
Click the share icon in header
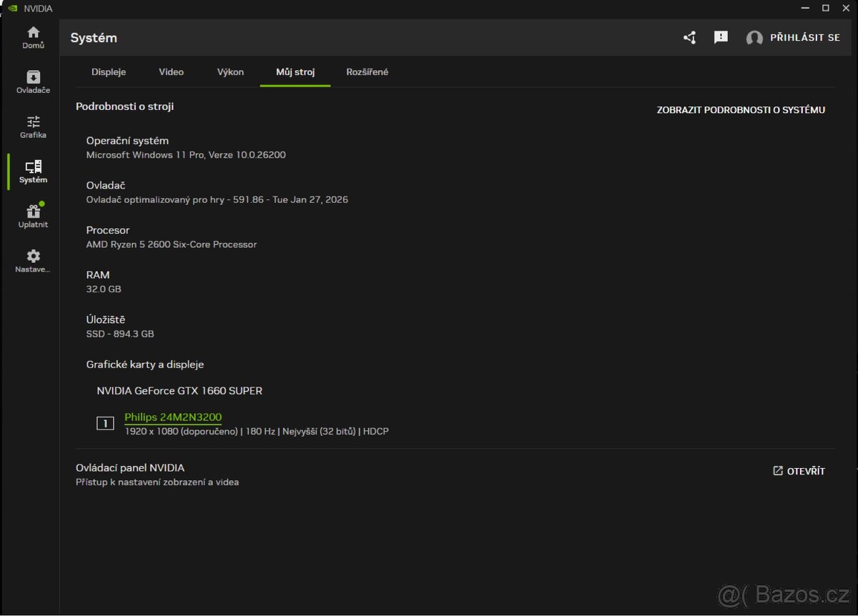pyautogui.click(x=689, y=38)
